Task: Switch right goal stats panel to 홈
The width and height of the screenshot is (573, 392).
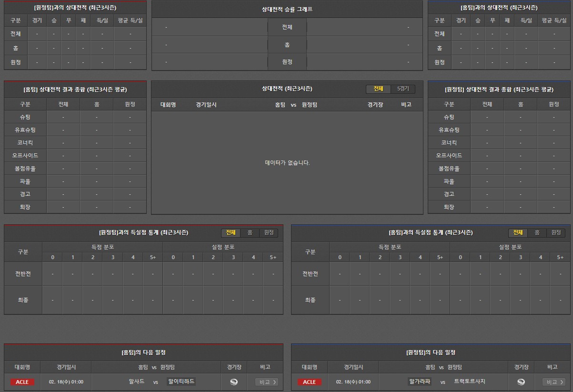Action: 537,233
